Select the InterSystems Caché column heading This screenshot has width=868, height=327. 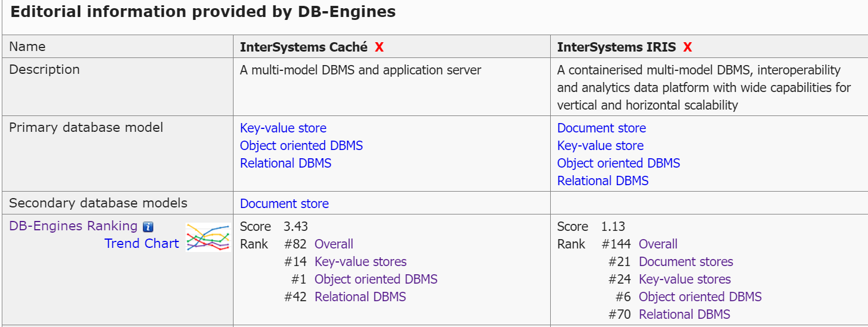304,47
